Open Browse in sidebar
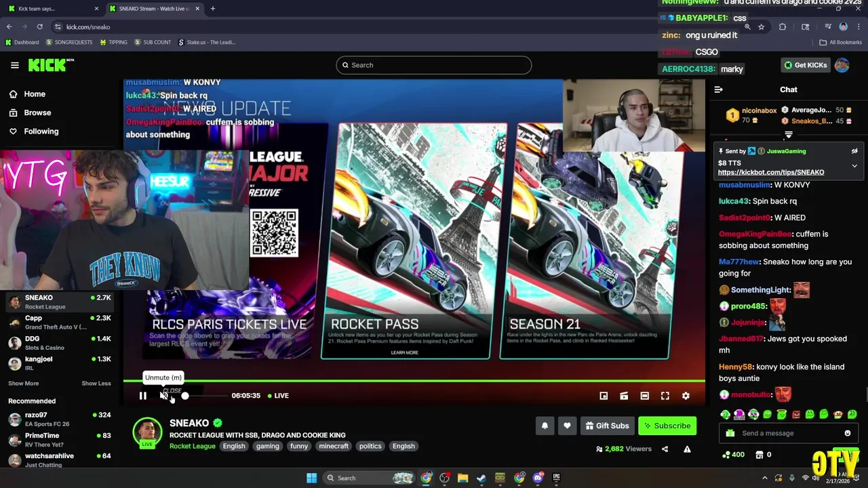This screenshot has width=868, height=488. click(x=30, y=113)
